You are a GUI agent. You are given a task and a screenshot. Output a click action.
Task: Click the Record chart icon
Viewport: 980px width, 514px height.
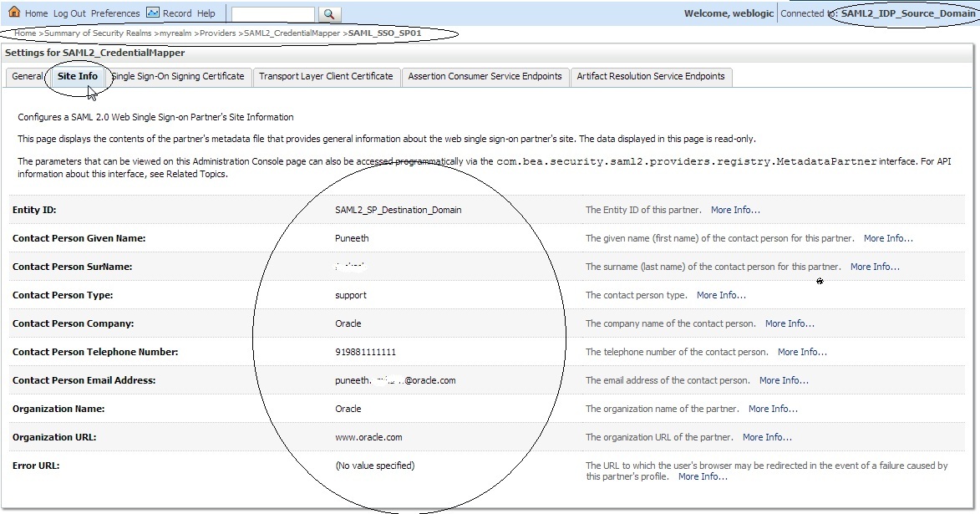coord(153,12)
